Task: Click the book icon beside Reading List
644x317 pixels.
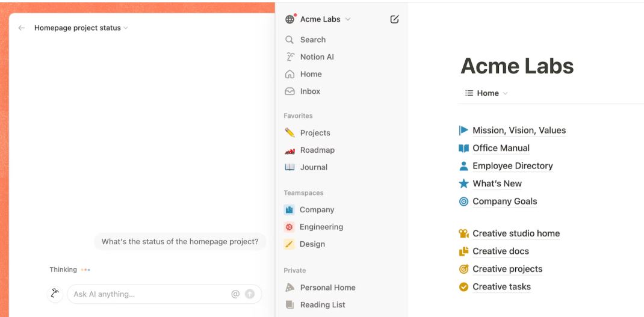Action: 290,305
